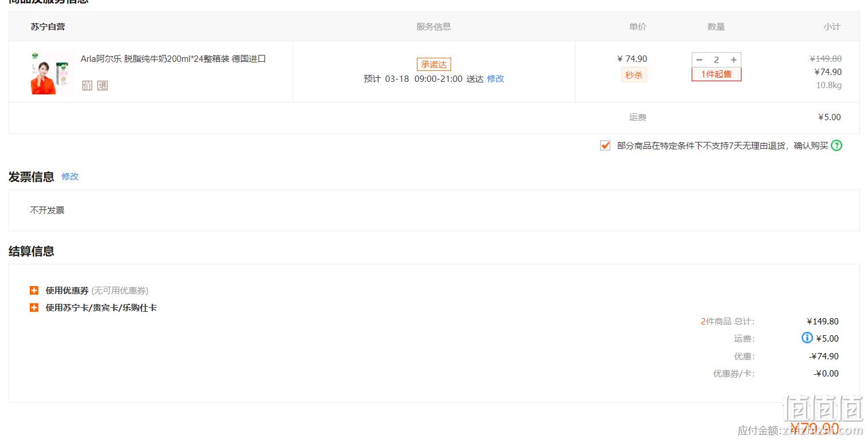This screenshot has height=440, width=868.
Task: Click the 优惠 discount amount -¥74.90
Action: [x=824, y=356]
